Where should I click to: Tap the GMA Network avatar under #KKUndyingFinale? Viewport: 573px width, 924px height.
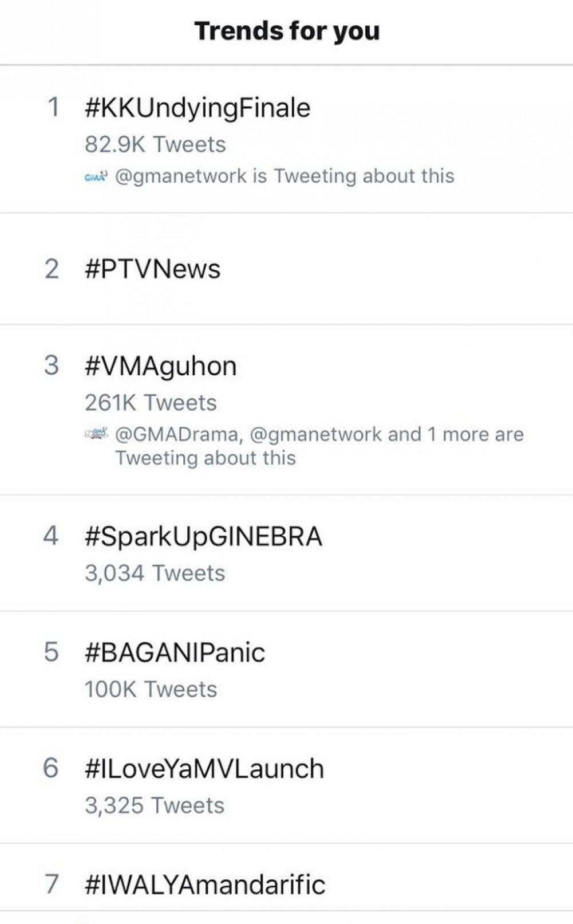tap(96, 177)
